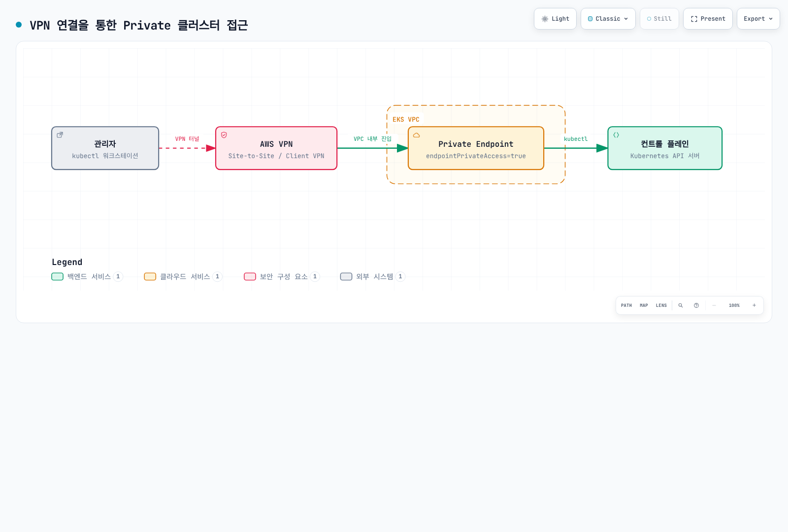
Task: Toggle 백엔드 서비스 legend swatch
Action: click(x=58, y=276)
